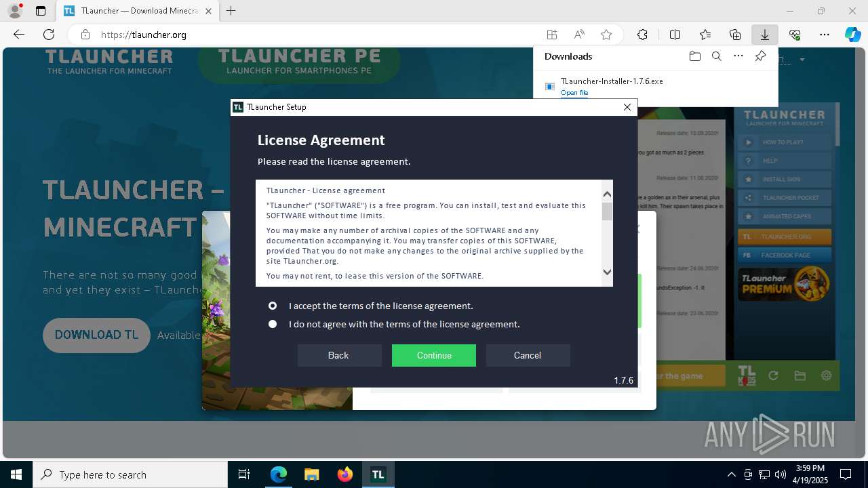Click HELP in launcher preview sidebar
868x488 pixels.
coord(785,161)
